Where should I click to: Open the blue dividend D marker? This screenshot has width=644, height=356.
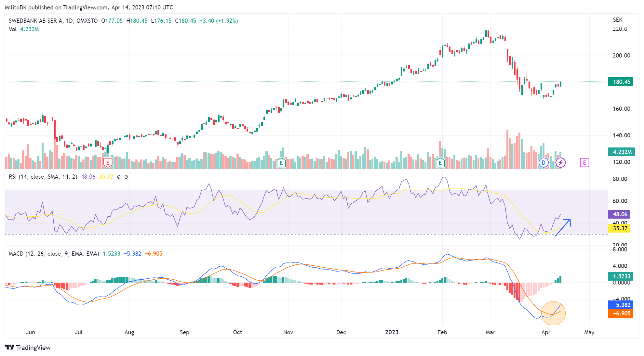[x=543, y=163]
